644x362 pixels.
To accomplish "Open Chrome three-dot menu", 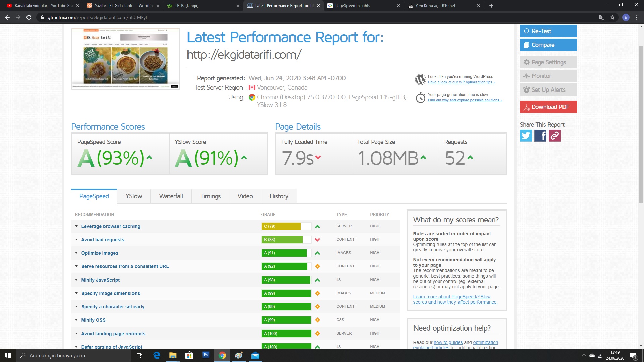I will (637, 17).
